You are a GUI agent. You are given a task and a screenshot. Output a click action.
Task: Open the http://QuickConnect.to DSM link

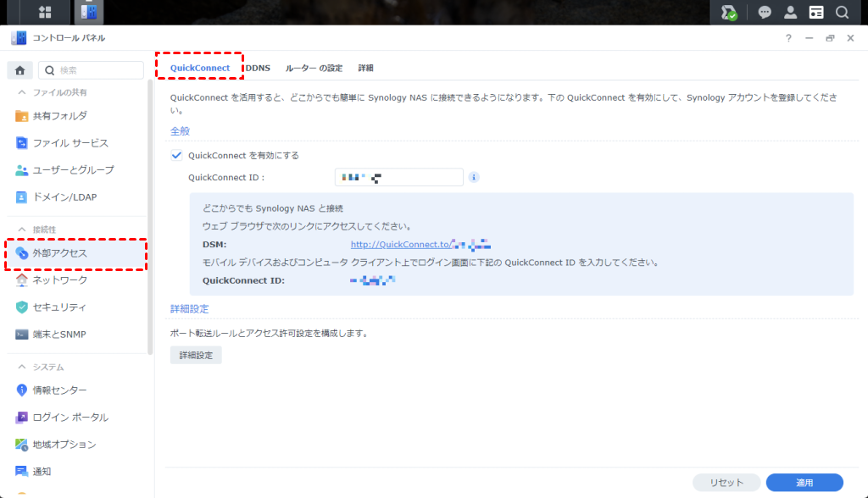(420, 244)
